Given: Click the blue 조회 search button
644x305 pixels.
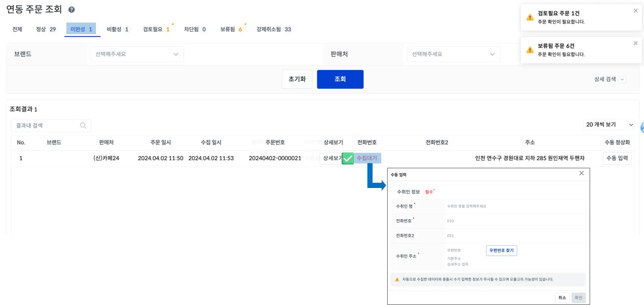Looking at the screenshot, I should (x=340, y=79).
